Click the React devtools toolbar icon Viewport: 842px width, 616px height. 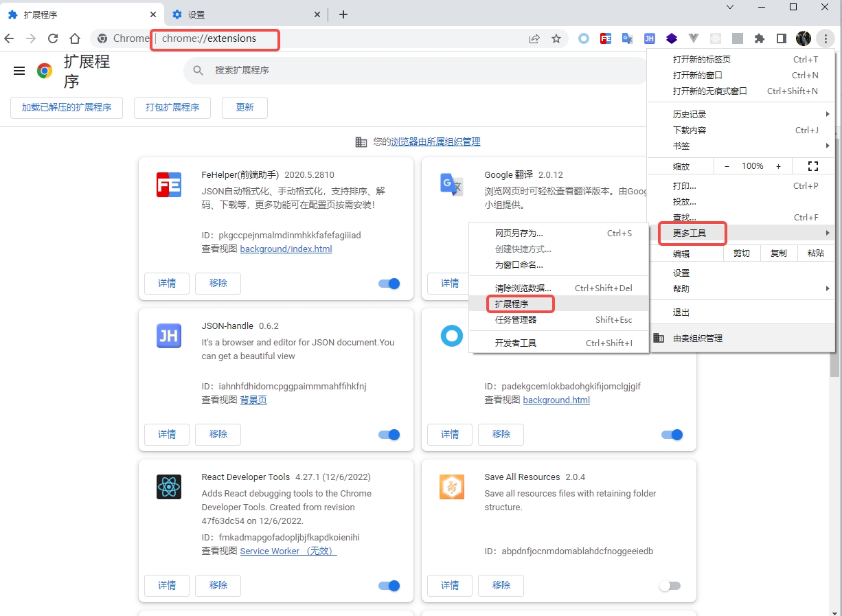(x=716, y=38)
